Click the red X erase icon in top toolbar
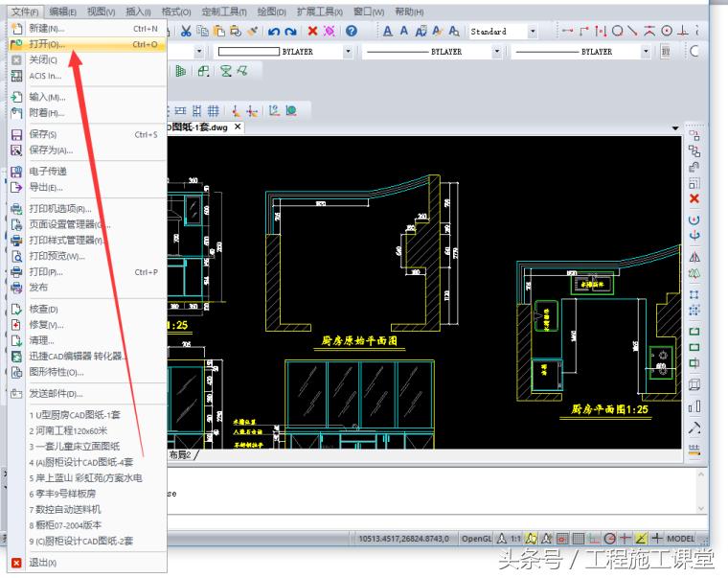Screen dimensions: 728x578 coord(312,32)
